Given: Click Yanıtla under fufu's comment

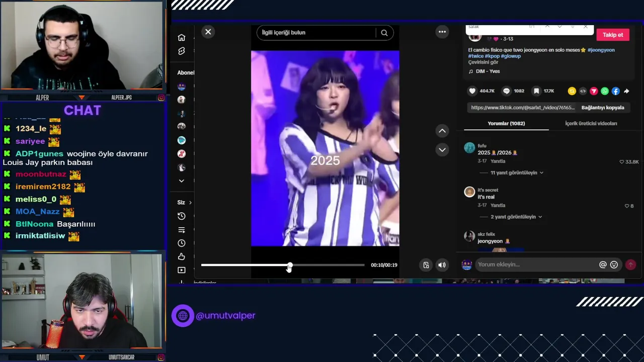Looking at the screenshot, I should point(498,161).
